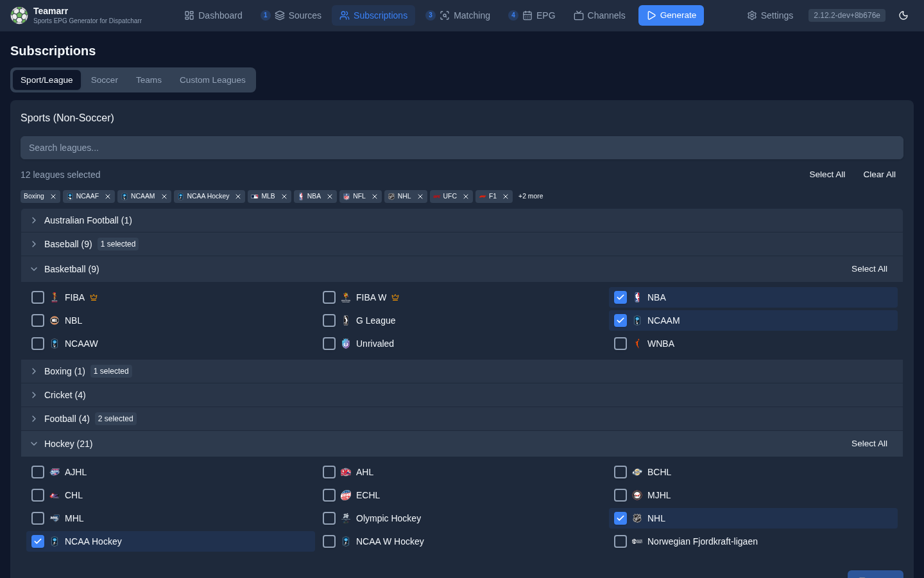Expand the Baseball (9) group
Viewport: 924px width, 578px height.
[x=462, y=244]
